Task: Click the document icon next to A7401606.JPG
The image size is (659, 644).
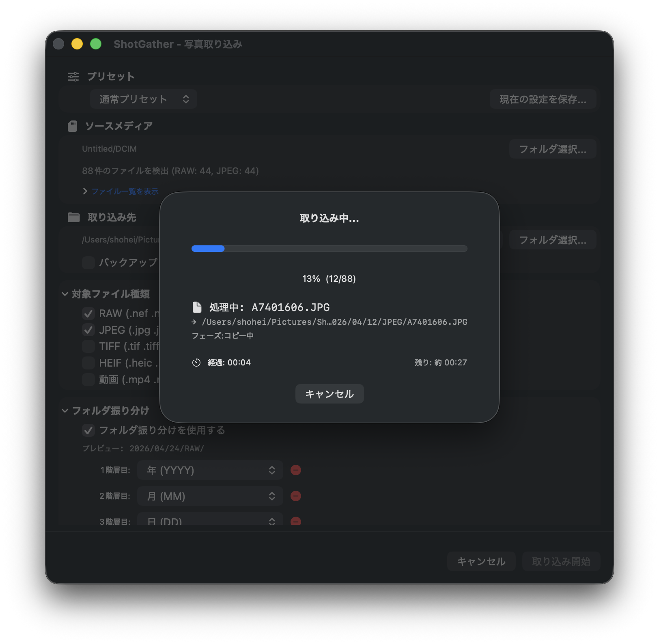Action: pos(197,307)
